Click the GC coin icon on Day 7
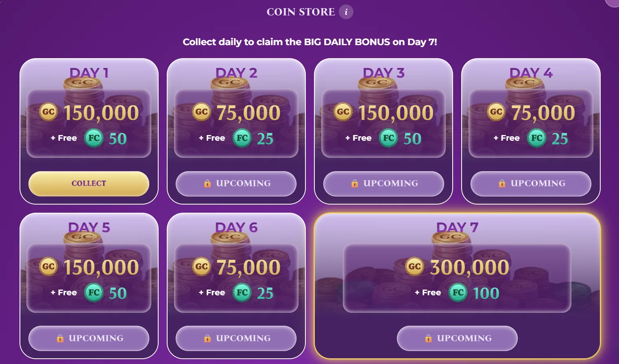The image size is (619, 364). click(x=414, y=266)
